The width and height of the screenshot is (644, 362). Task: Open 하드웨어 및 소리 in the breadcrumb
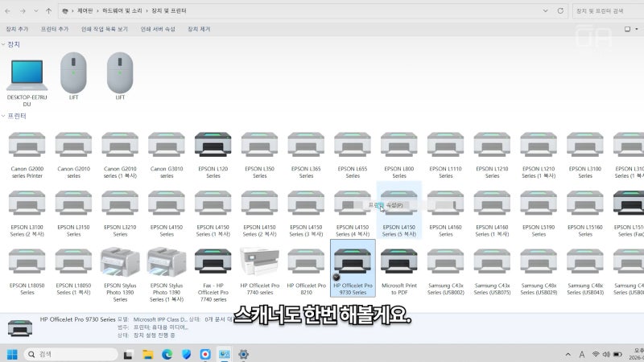tap(122, 10)
